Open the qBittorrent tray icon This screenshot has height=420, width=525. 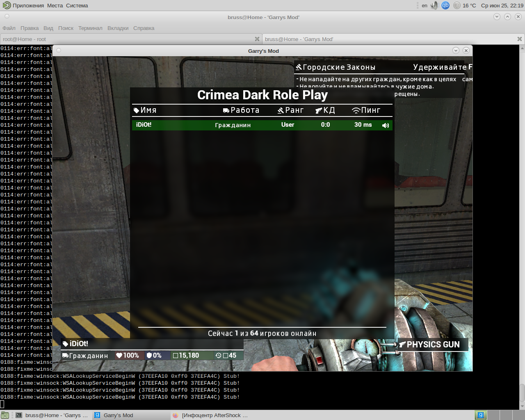click(445, 5)
